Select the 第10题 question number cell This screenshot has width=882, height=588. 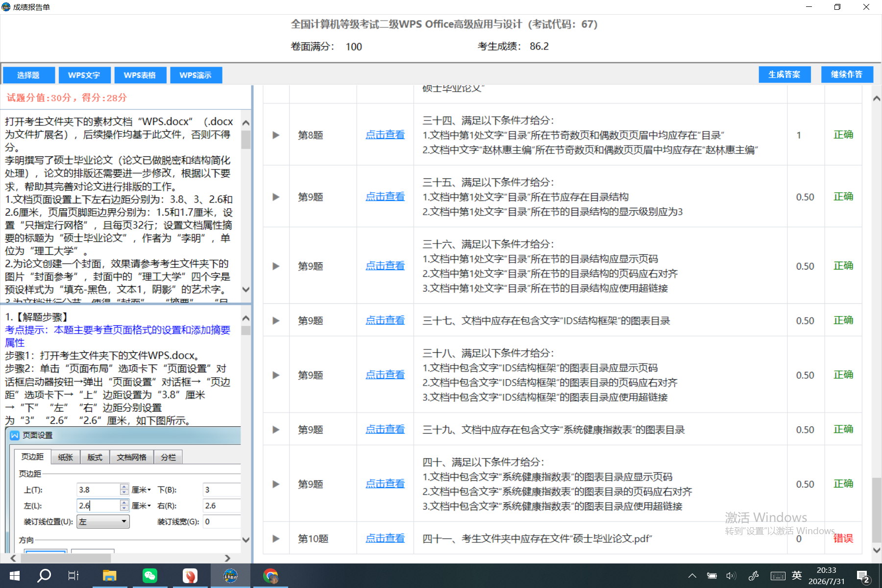pos(313,539)
